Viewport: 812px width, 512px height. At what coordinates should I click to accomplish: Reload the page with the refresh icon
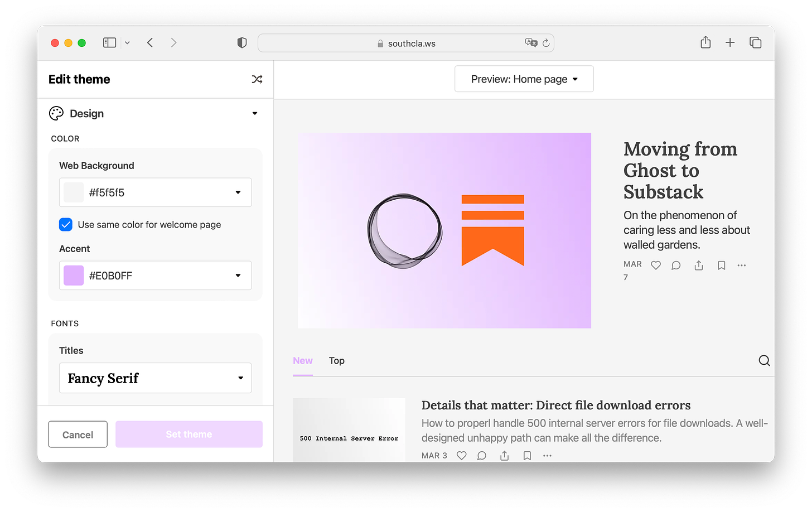point(546,43)
